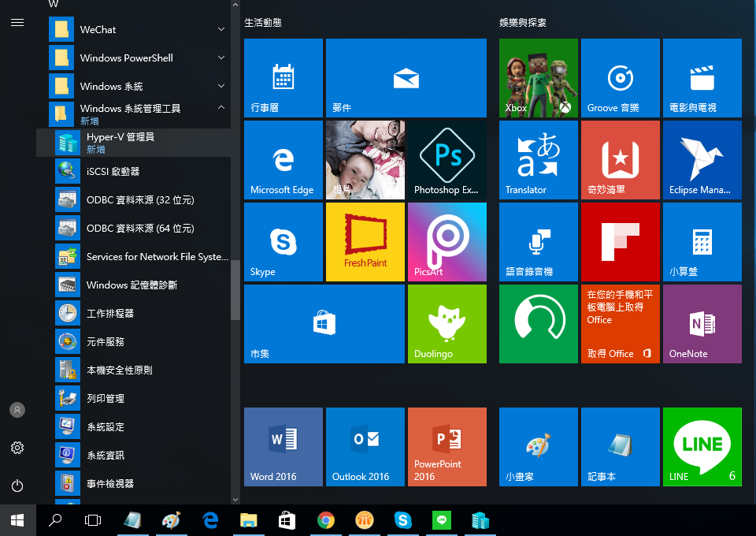Open Outlook 2016 tile
Viewport: 756px width, 536px height.
(x=365, y=447)
